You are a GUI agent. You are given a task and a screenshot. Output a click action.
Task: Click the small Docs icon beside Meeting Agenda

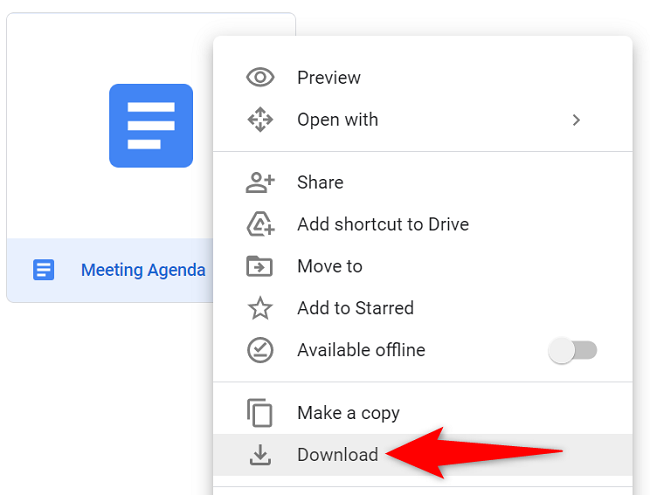44,270
